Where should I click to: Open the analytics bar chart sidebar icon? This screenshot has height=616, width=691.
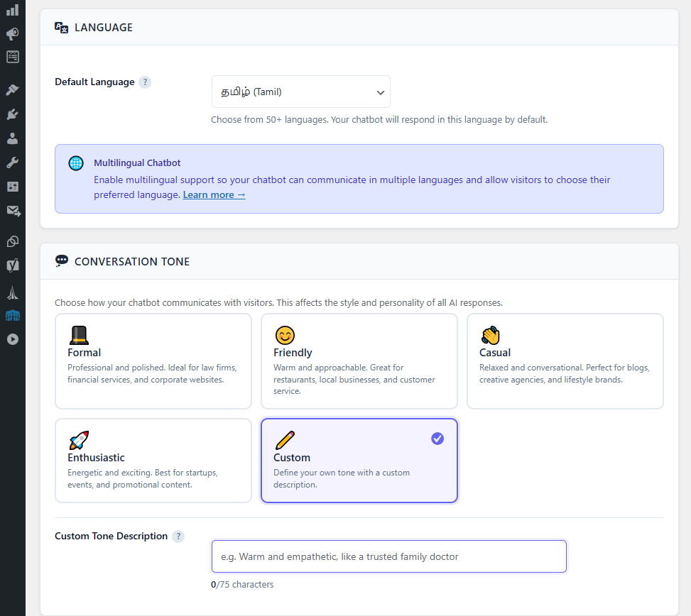pos(11,10)
